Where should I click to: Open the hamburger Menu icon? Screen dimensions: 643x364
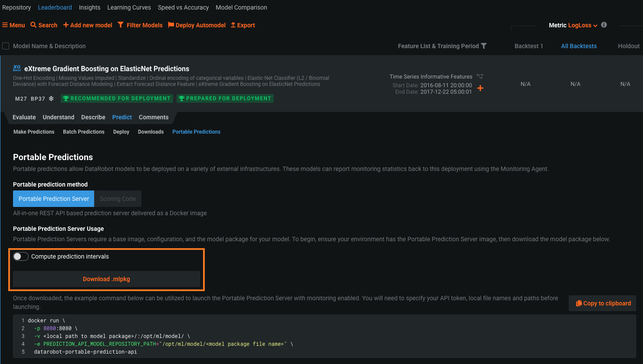click(5, 25)
